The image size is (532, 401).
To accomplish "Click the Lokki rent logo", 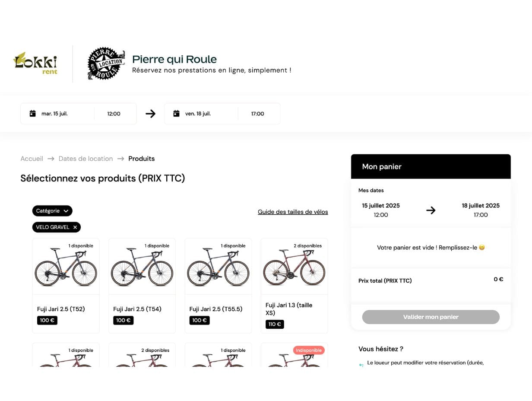I will (x=35, y=64).
